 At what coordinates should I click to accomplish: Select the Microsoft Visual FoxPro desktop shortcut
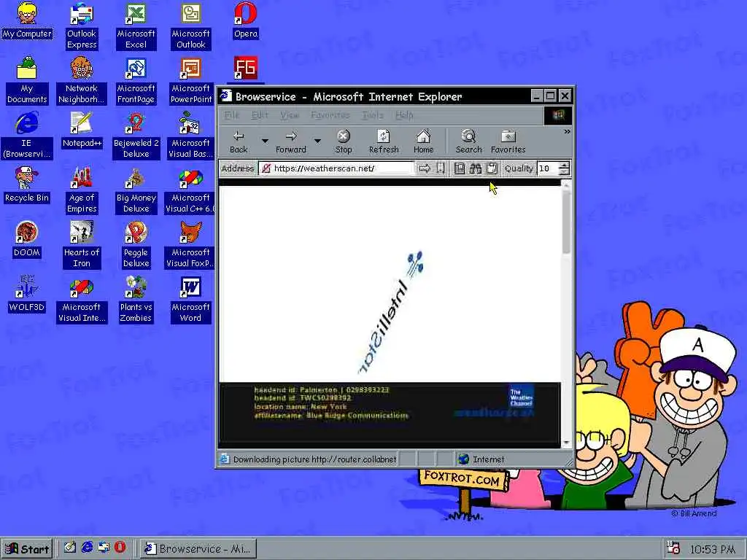[190, 245]
